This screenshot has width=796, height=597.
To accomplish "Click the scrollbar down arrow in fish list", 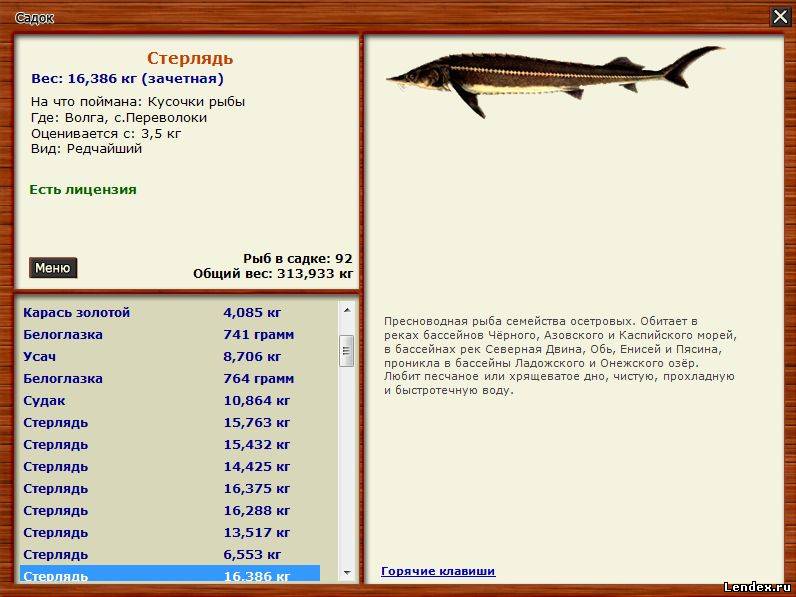I will coord(347,573).
